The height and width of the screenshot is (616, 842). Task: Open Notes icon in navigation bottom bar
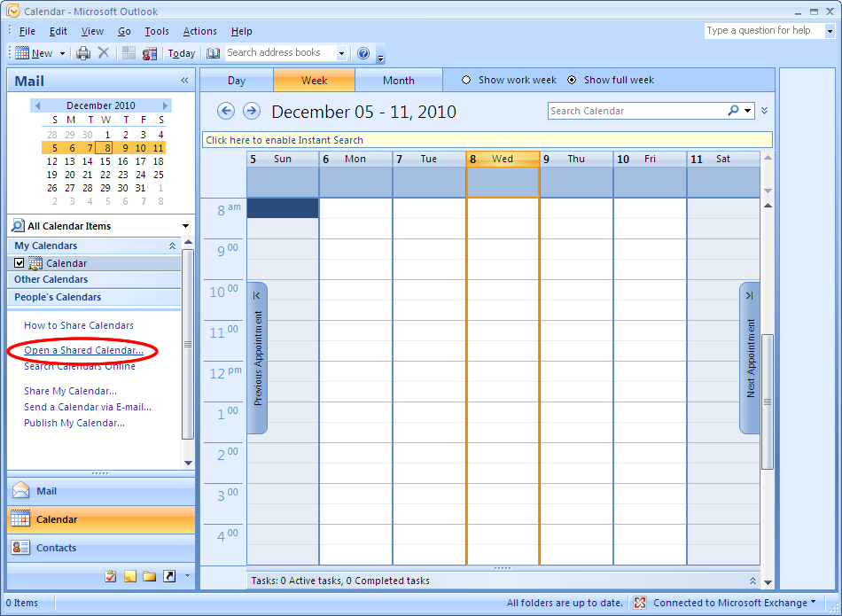coord(130,576)
